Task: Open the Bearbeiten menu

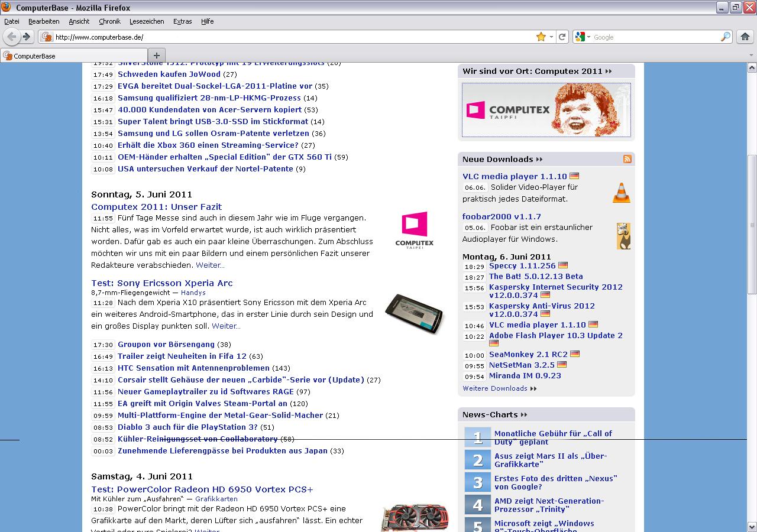Action: coord(44,21)
